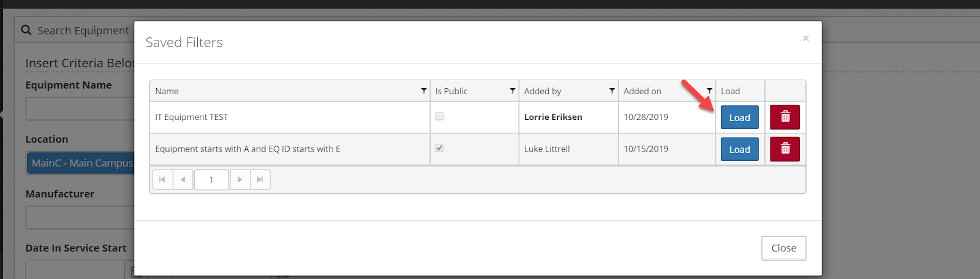Open the Added by column filter
The width and height of the screenshot is (980, 279).
point(612,91)
